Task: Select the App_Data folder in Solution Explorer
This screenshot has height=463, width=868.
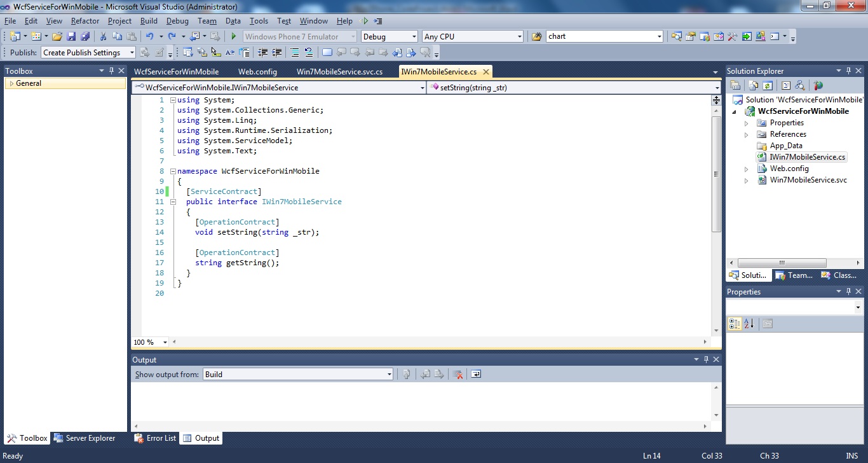Action: click(x=786, y=146)
